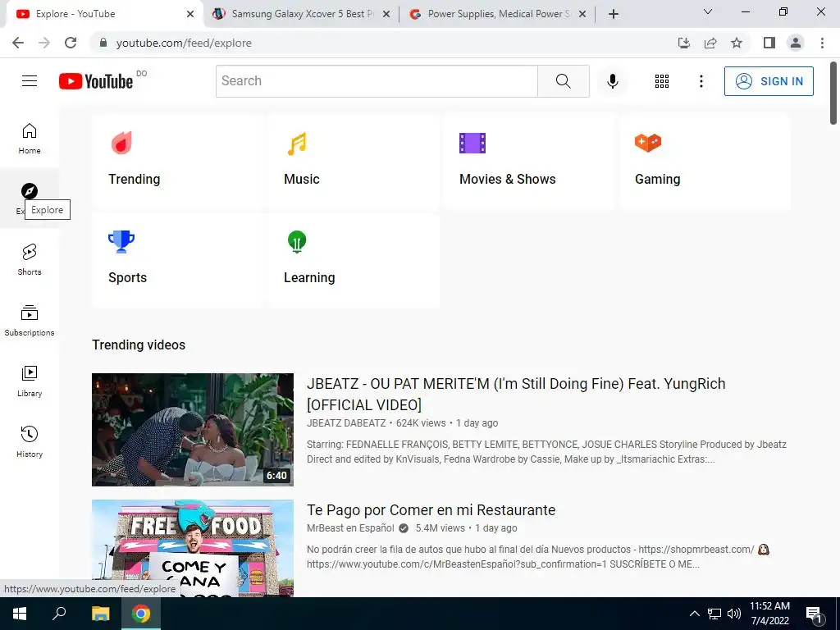Open File Explorer from the taskbar

coord(100,614)
